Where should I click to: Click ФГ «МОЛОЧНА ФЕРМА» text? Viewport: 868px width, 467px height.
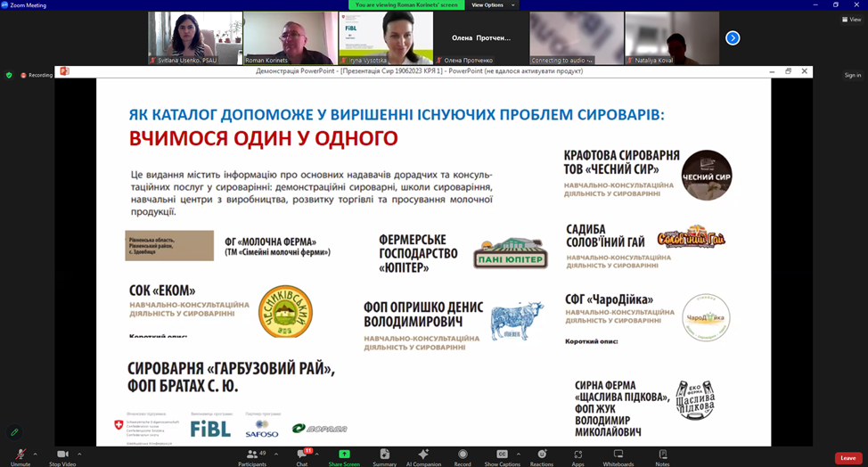point(271,242)
